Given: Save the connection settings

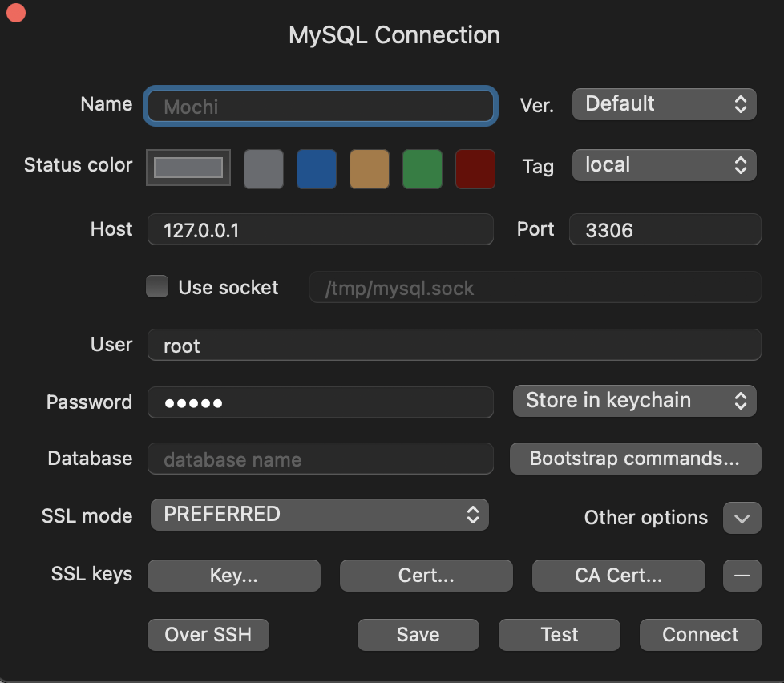Looking at the screenshot, I should point(418,634).
